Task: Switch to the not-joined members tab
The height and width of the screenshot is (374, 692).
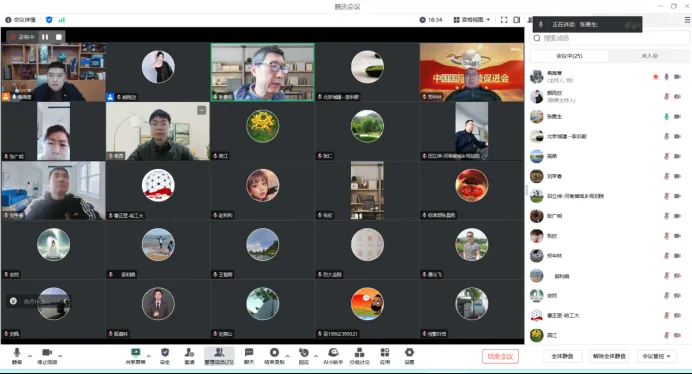Action: click(649, 56)
